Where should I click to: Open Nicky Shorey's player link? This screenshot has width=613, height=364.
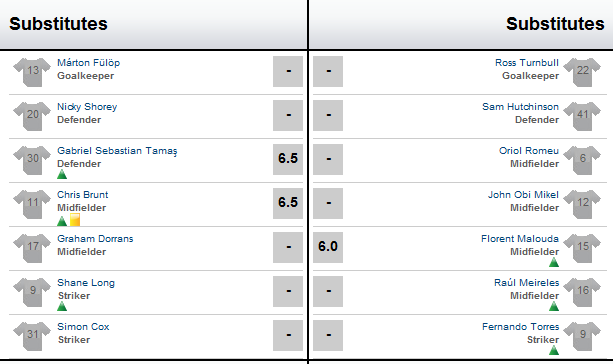(87, 107)
